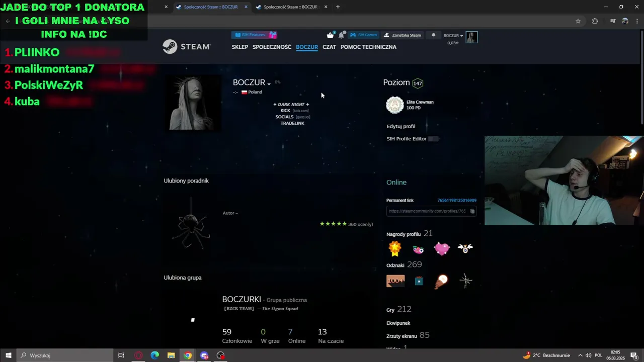644x362 pixels.
Task: Select the BOCZUR menu item
Action: (307, 47)
